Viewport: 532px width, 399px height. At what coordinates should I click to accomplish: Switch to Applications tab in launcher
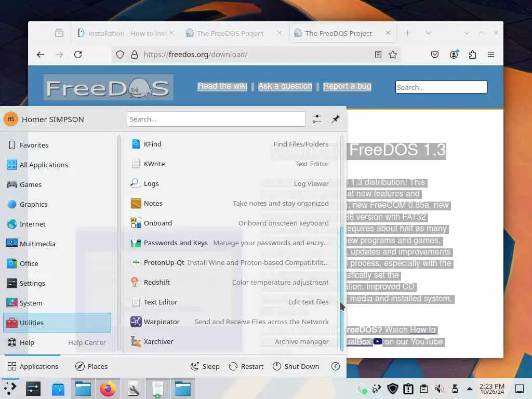tap(33, 366)
